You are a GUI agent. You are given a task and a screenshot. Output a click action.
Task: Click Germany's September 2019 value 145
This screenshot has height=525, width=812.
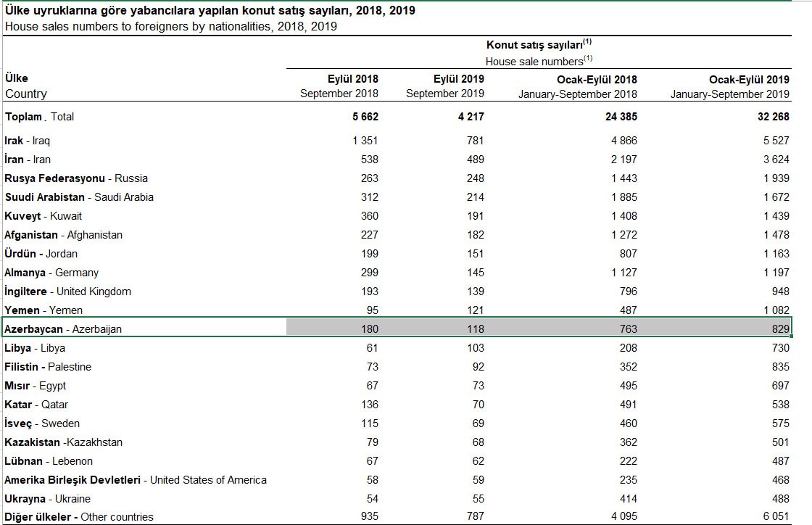coord(475,273)
